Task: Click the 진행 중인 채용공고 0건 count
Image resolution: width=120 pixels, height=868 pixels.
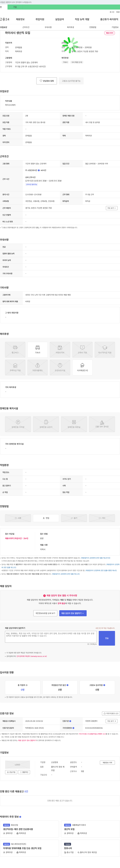Action: click(x=26, y=791)
